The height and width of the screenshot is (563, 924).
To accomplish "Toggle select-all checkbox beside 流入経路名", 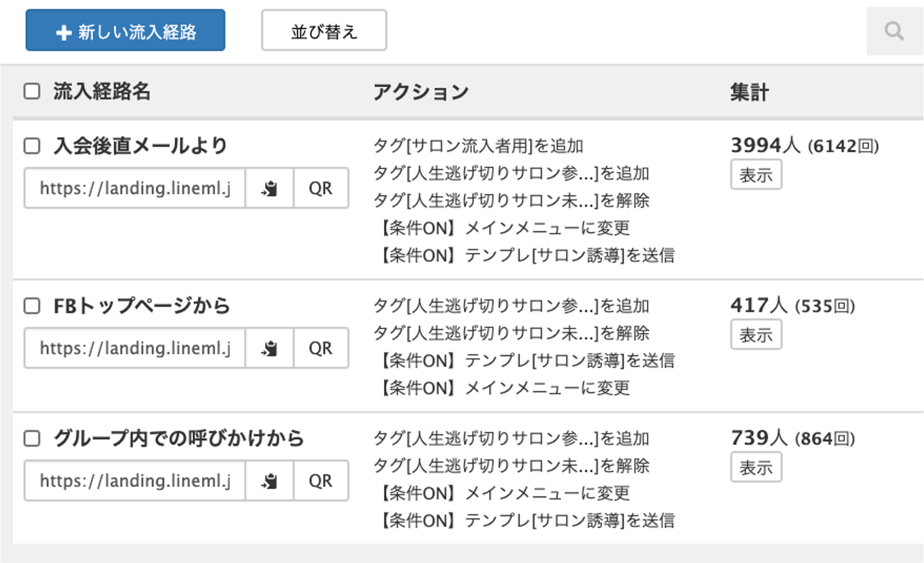I will [32, 91].
